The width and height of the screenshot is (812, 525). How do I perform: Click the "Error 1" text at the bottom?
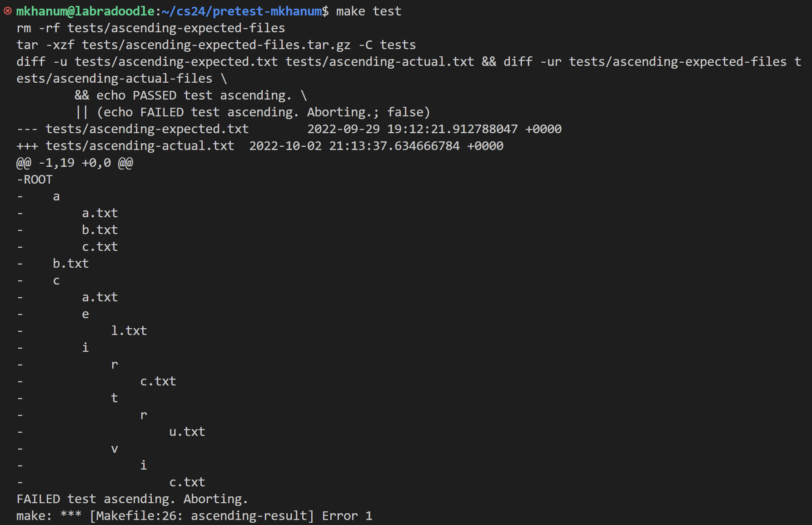[x=347, y=516]
